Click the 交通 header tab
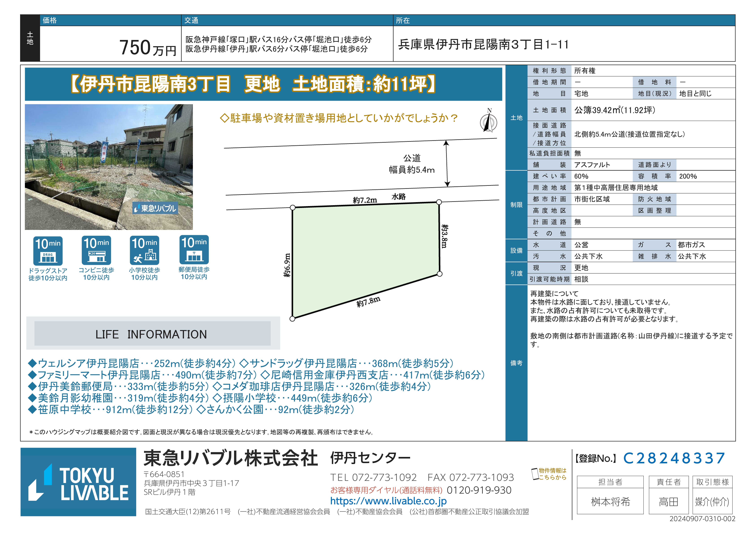 coord(191,20)
